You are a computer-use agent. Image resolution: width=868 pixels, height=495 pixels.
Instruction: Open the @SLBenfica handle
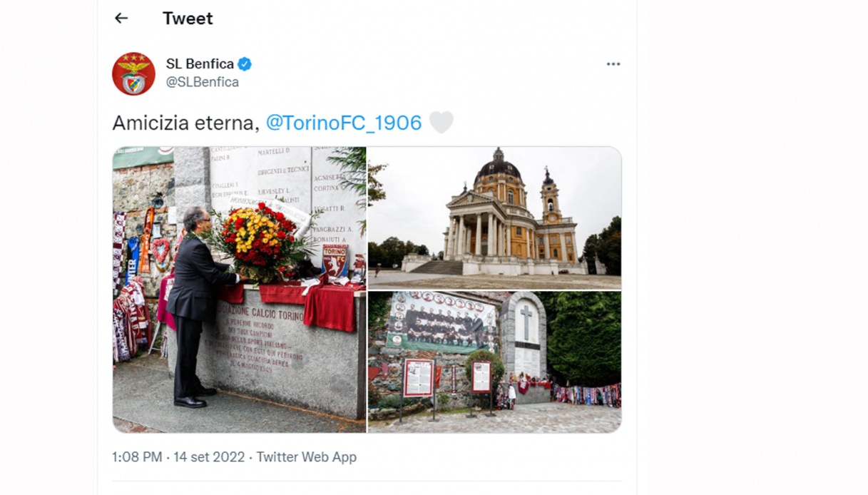(203, 82)
